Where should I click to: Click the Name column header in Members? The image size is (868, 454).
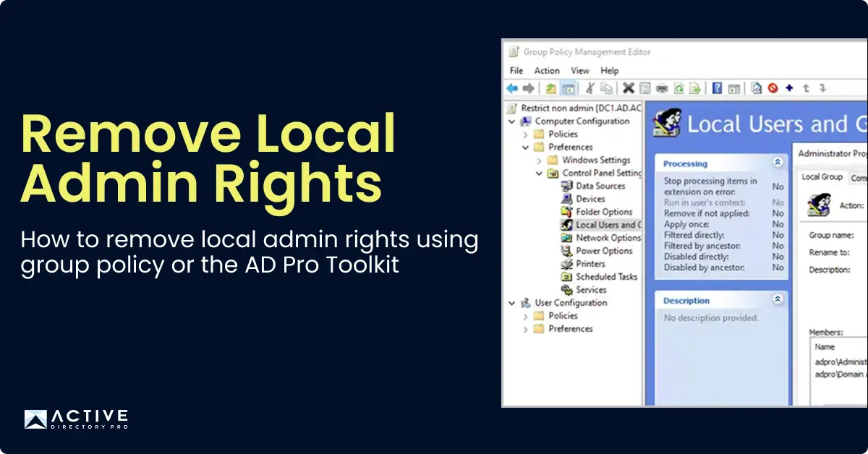[825, 347]
